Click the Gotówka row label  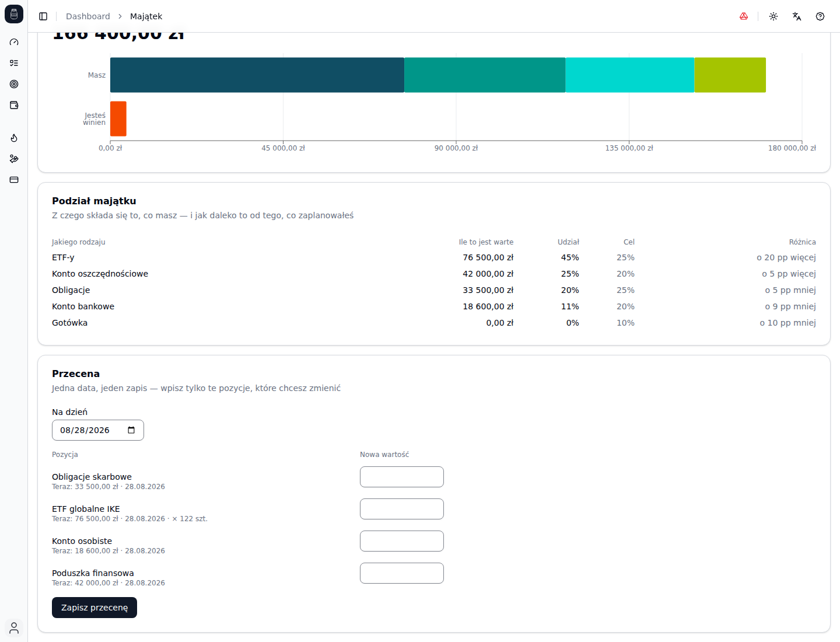(69, 323)
